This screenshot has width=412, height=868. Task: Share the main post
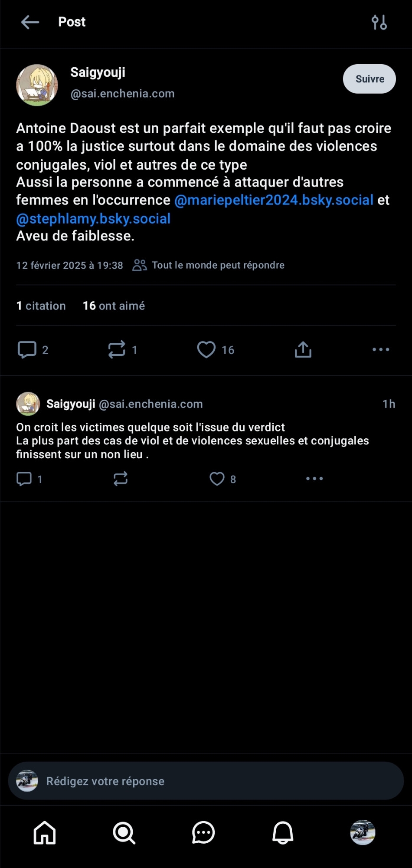[x=303, y=349]
